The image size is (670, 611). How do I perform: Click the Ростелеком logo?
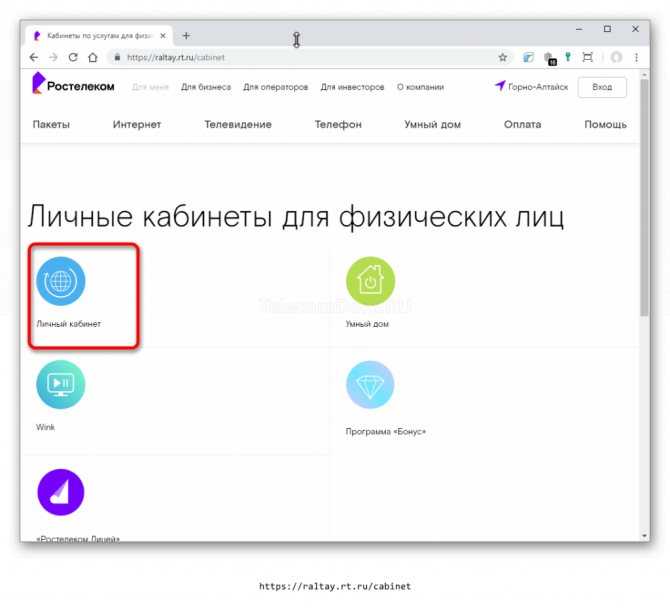click(73, 83)
